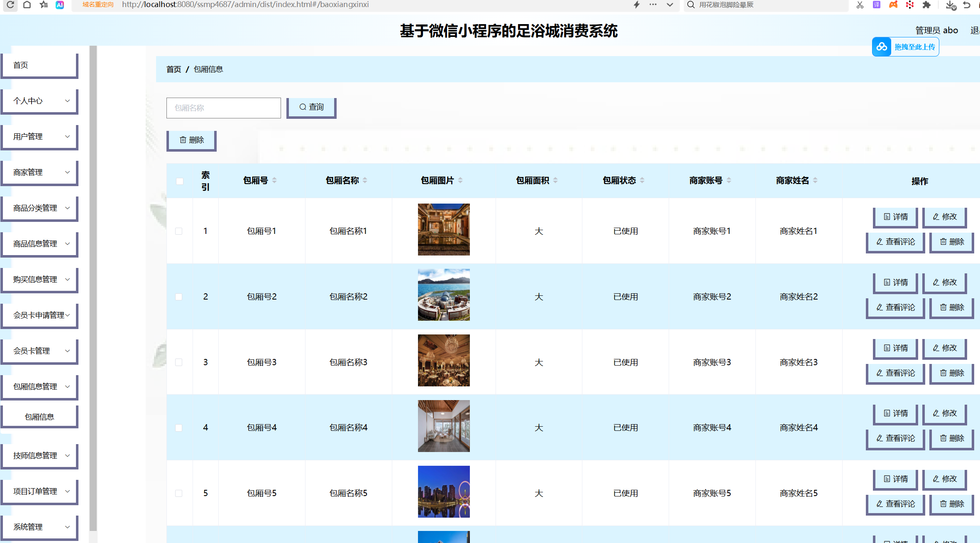Image resolution: width=980 pixels, height=543 pixels.
Task: Open the puzzle-piece extensions icon
Action: [x=926, y=5]
